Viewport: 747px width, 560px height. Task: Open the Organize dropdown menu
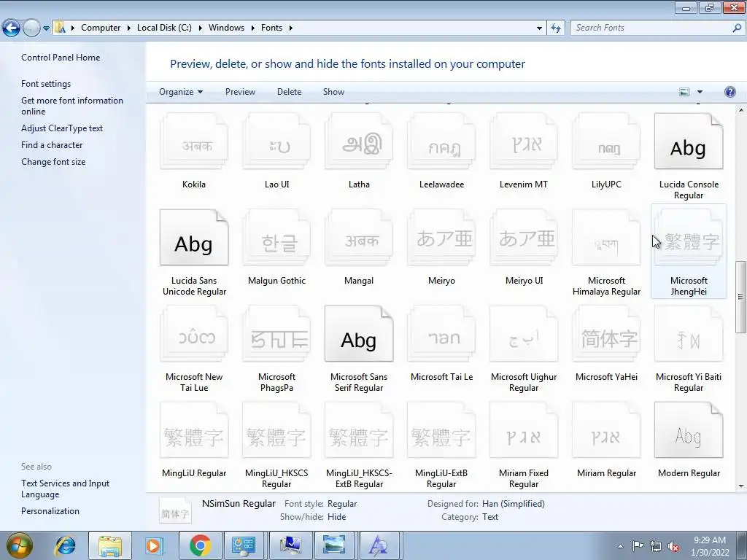pos(181,92)
